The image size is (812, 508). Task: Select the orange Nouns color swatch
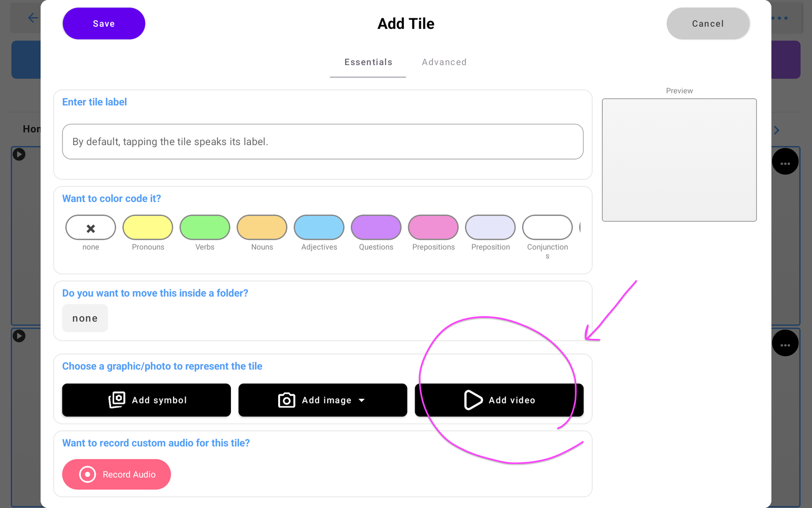pyautogui.click(x=262, y=227)
